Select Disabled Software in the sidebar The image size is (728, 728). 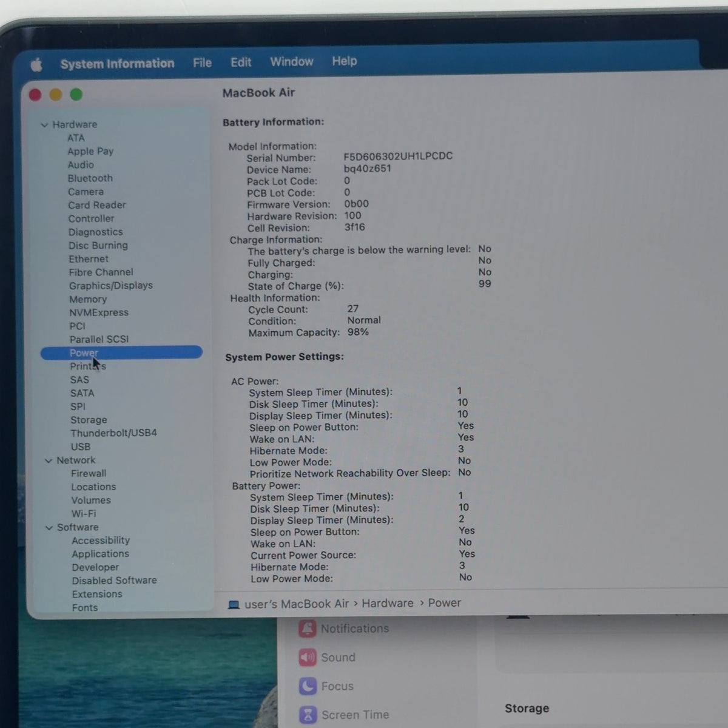(x=115, y=581)
